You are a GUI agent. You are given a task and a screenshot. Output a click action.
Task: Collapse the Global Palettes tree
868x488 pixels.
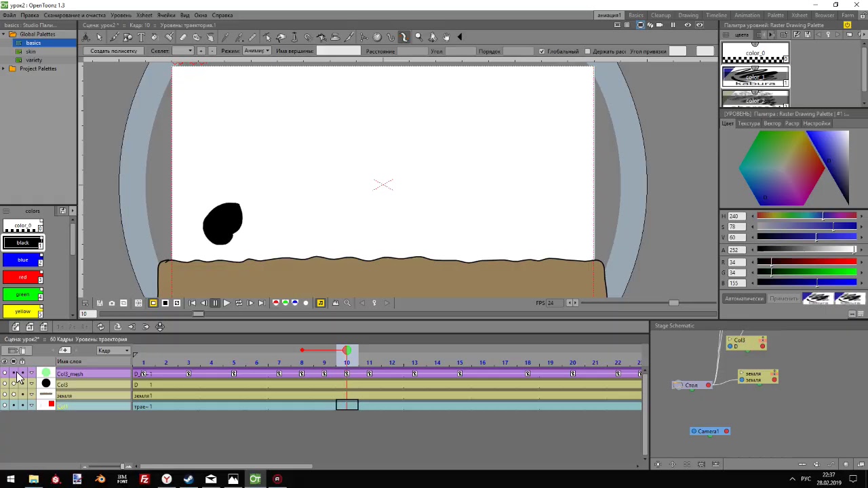click(x=3, y=34)
